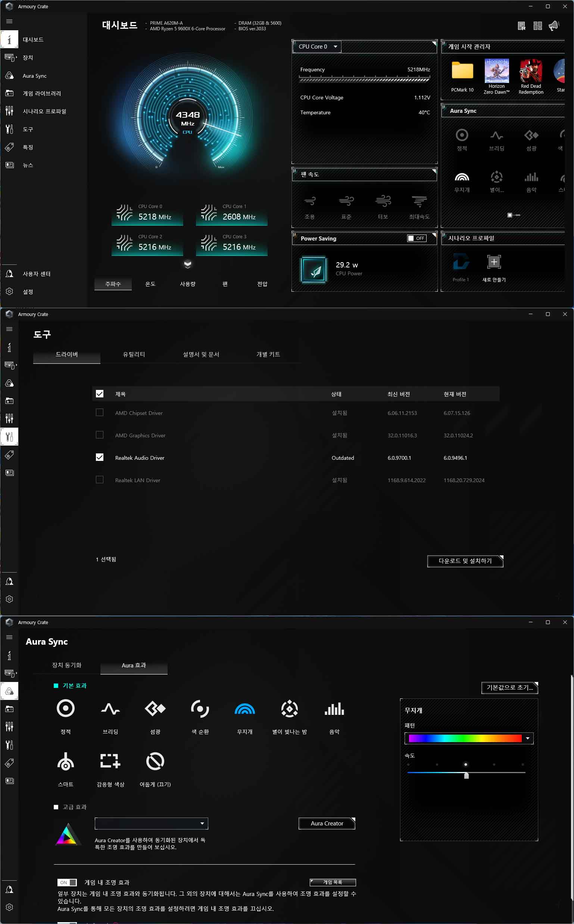
Task: Select 최대속도 fan speed mode
Action: (419, 206)
